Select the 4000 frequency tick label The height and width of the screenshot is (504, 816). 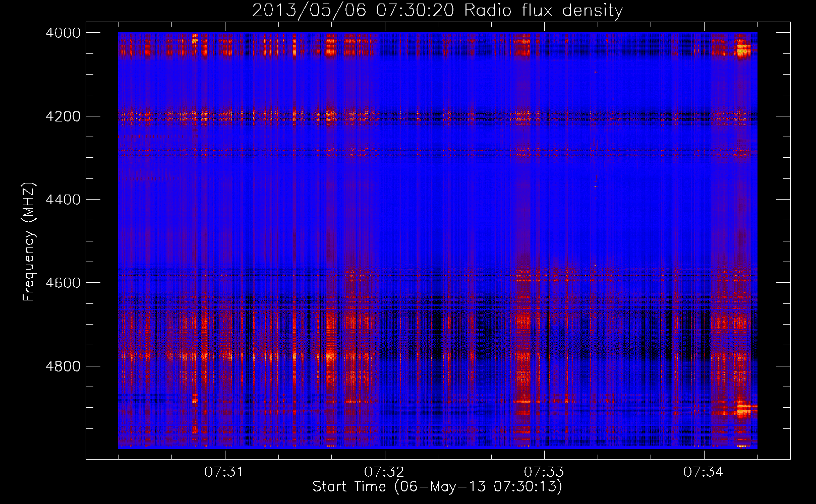click(63, 33)
